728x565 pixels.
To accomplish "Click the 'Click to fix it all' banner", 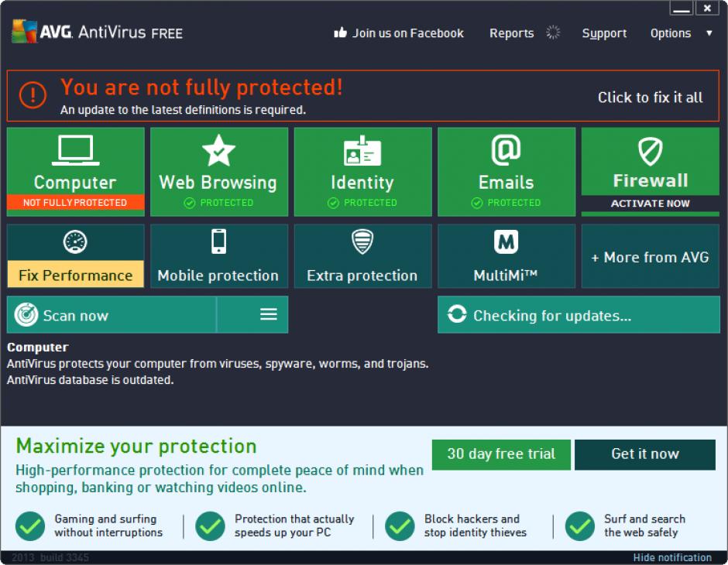I will (x=650, y=98).
